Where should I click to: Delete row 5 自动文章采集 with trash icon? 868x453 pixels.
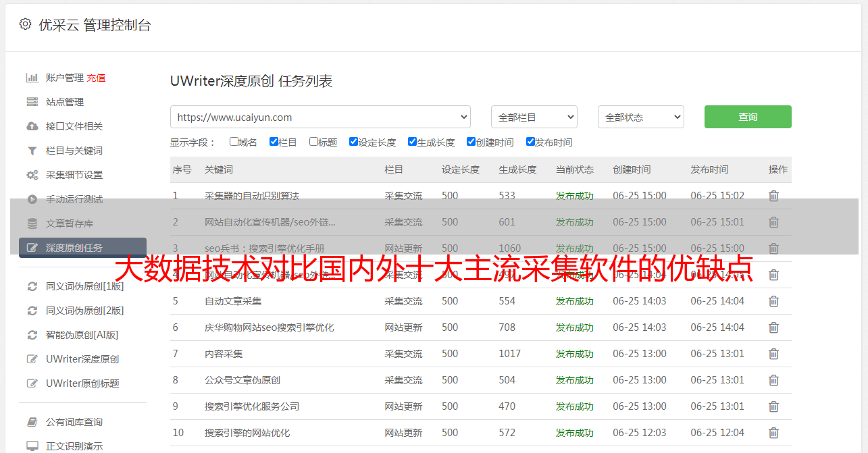[x=773, y=301]
